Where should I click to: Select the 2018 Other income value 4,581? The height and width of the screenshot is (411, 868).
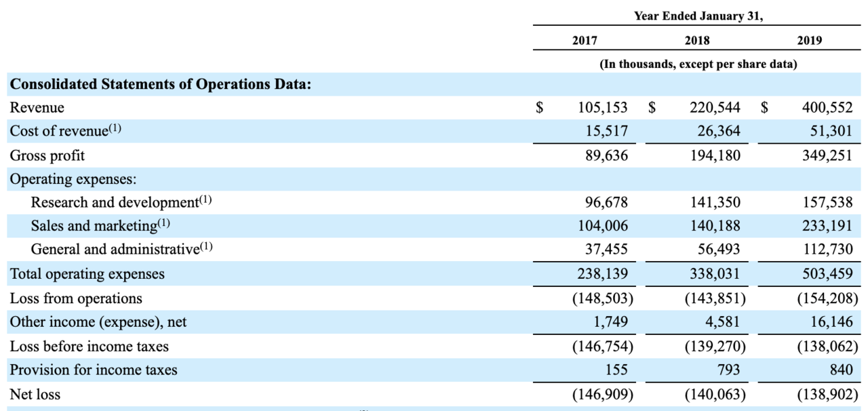coord(722,322)
